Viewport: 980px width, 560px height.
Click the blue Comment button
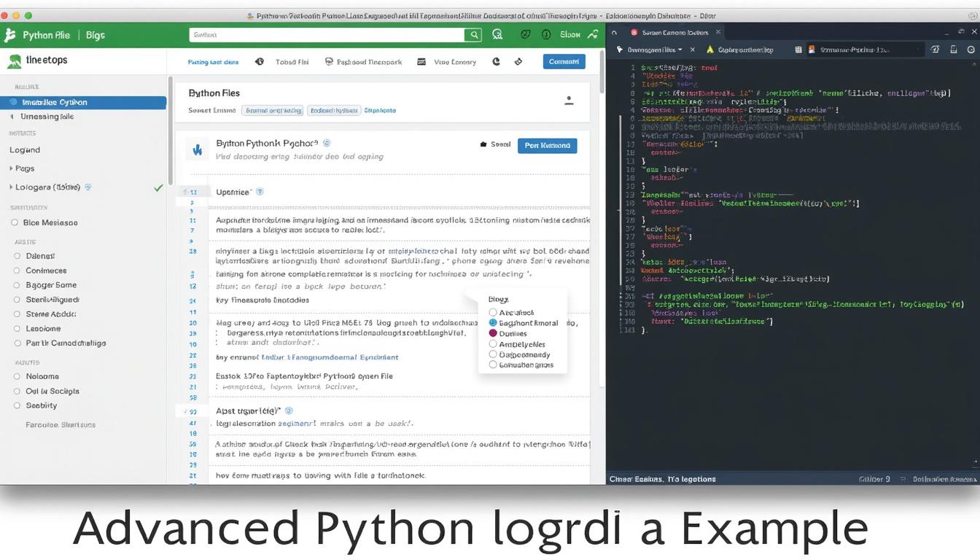[564, 61]
